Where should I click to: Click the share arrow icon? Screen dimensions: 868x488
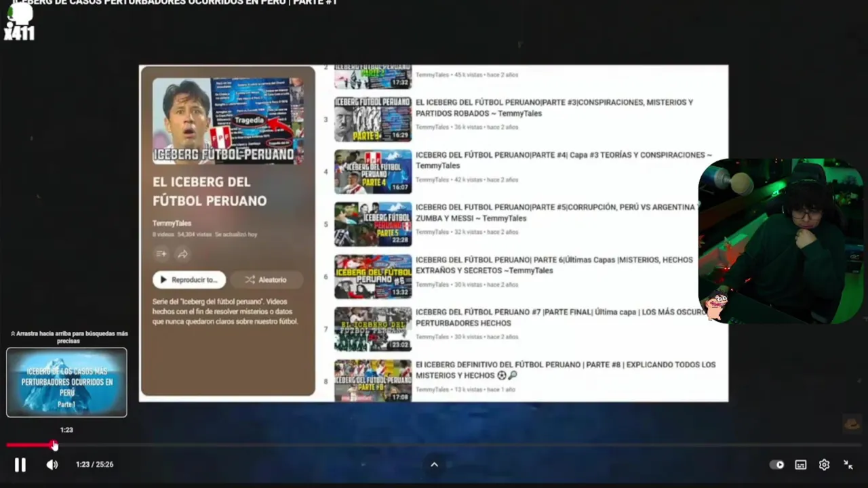pyautogui.click(x=182, y=254)
